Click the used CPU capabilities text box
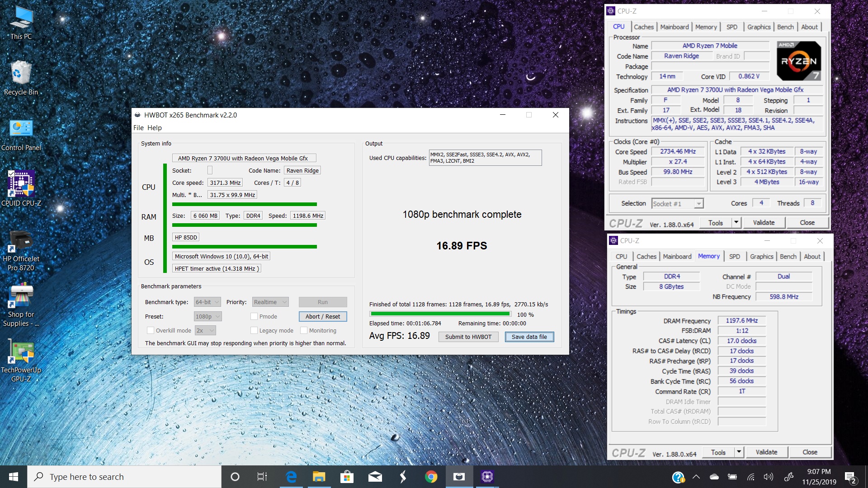 point(485,158)
